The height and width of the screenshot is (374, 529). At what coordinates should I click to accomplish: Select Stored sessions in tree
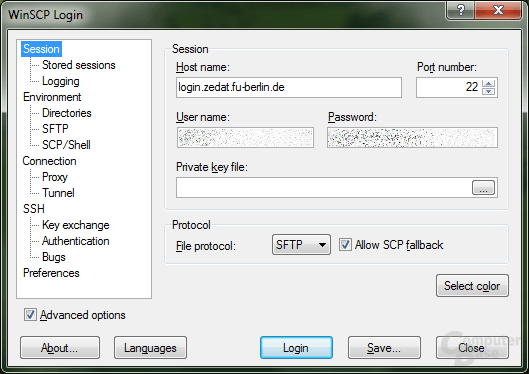point(79,65)
